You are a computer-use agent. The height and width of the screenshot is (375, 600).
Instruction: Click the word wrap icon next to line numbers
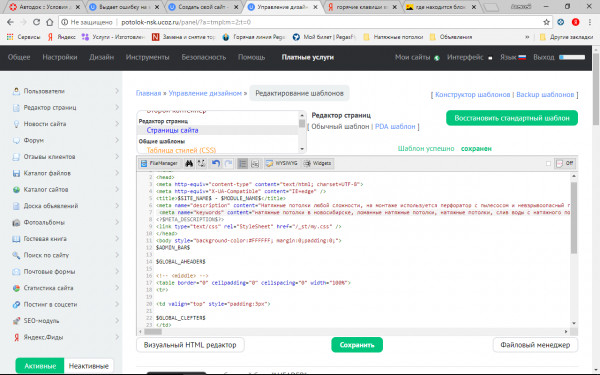coord(255,163)
